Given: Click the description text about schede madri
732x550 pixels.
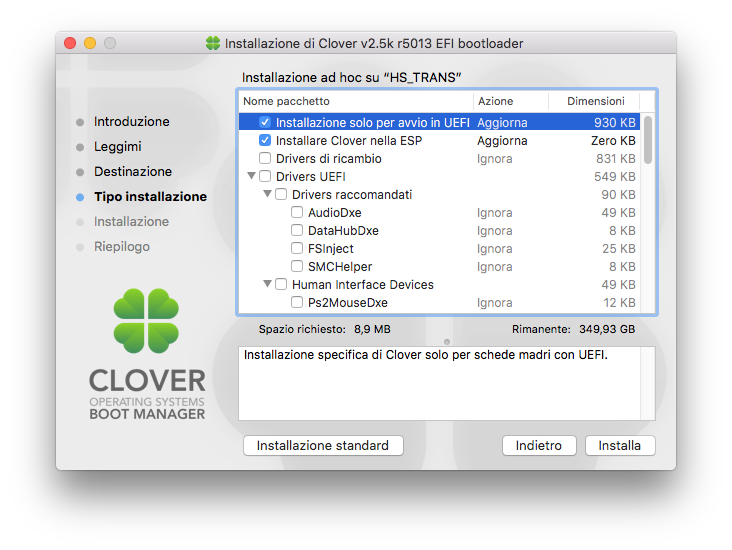Looking at the screenshot, I should 426,355.
